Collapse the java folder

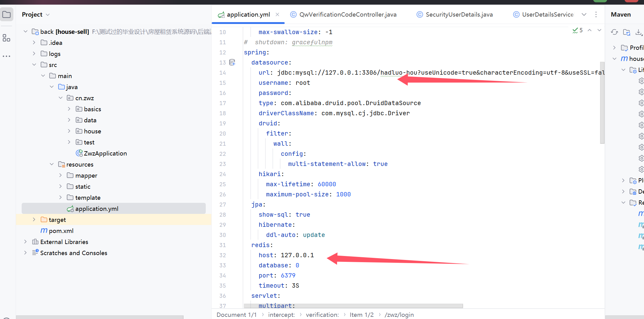pyautogui.click(x=52, y=87)
